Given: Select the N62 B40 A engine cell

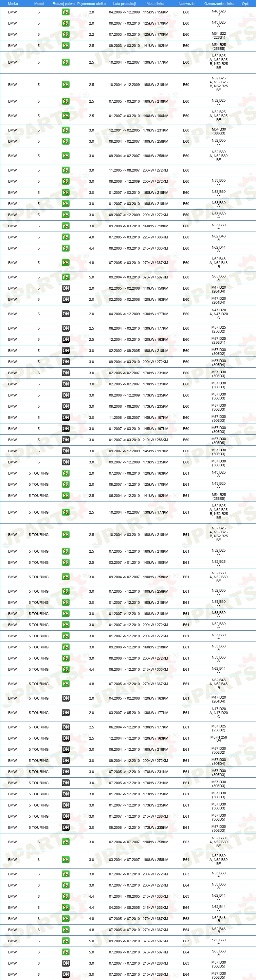Looking at the screenshot, I should 218,237.
